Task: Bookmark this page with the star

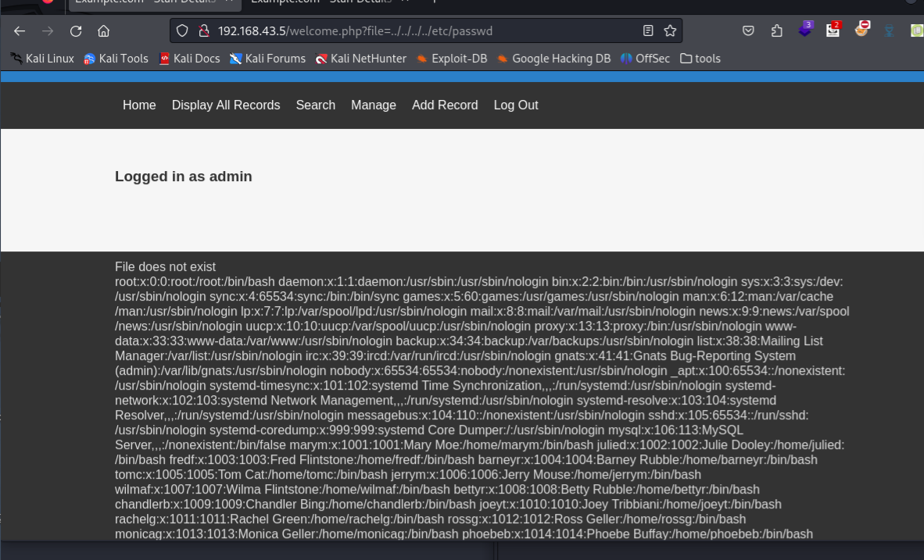Action: (670, 30)
